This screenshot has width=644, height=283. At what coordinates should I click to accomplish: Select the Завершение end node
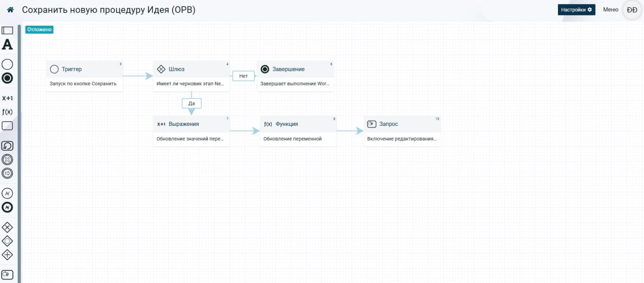point(295,76)
